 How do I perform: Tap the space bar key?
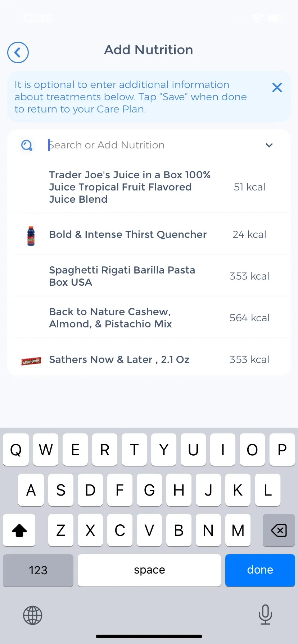[x=149, y=570]
